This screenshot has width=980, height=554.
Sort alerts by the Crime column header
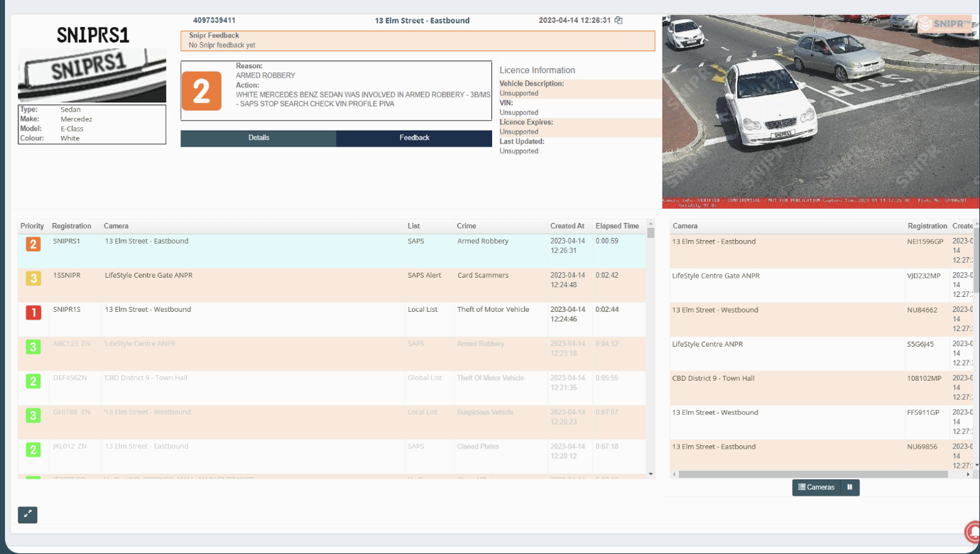point(467,226)
